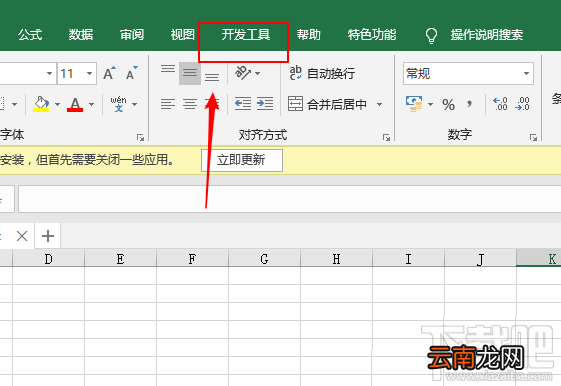Add a new tab with the plus icon

pyautogui.click(x=48, y=236)
